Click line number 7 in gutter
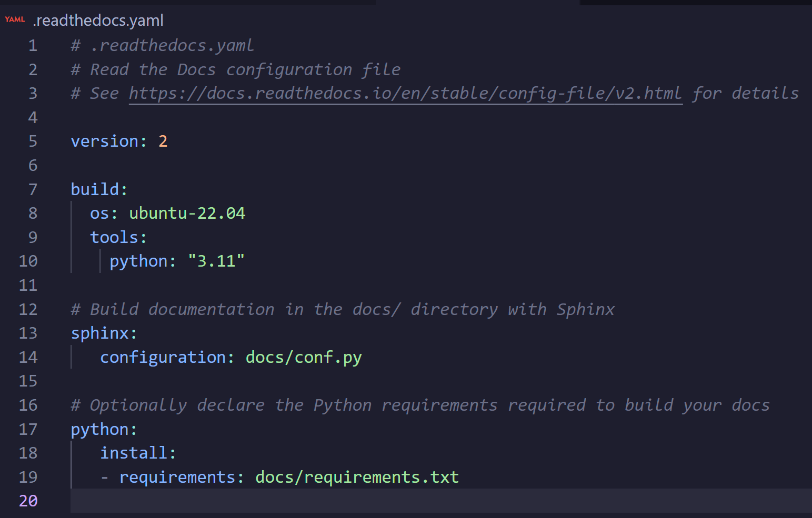 [x=33, y=189]
